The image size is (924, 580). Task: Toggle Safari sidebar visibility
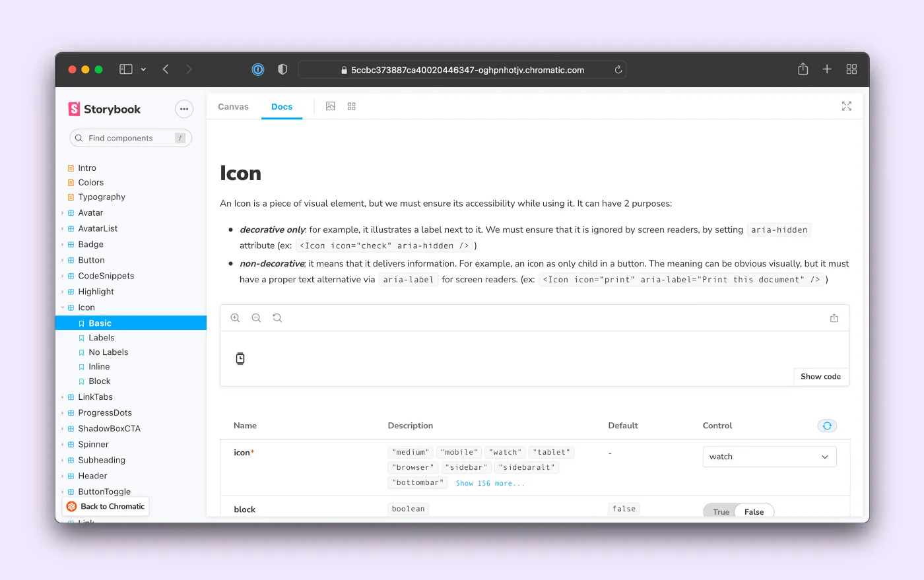pyautogui.click(x=125, y=69)
